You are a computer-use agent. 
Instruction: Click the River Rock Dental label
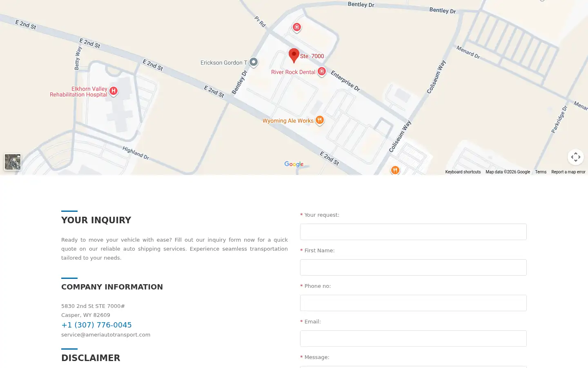click(x=293, y=72)
